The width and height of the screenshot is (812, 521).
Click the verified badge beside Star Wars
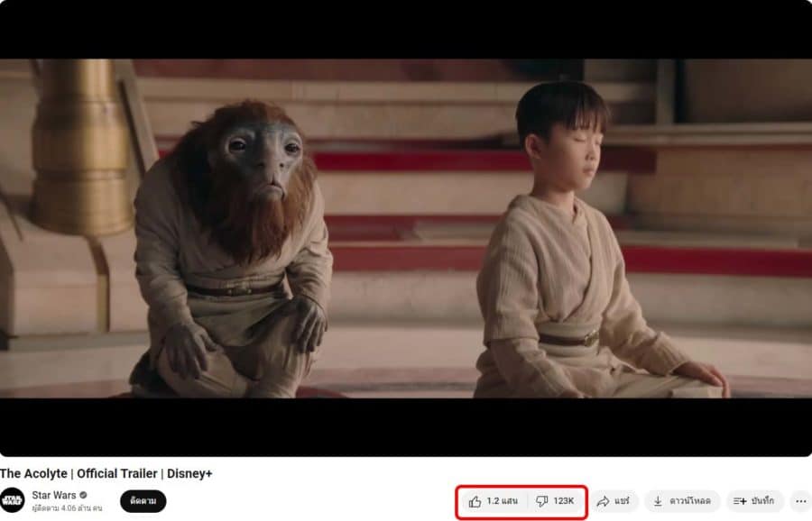pos(83,495)
